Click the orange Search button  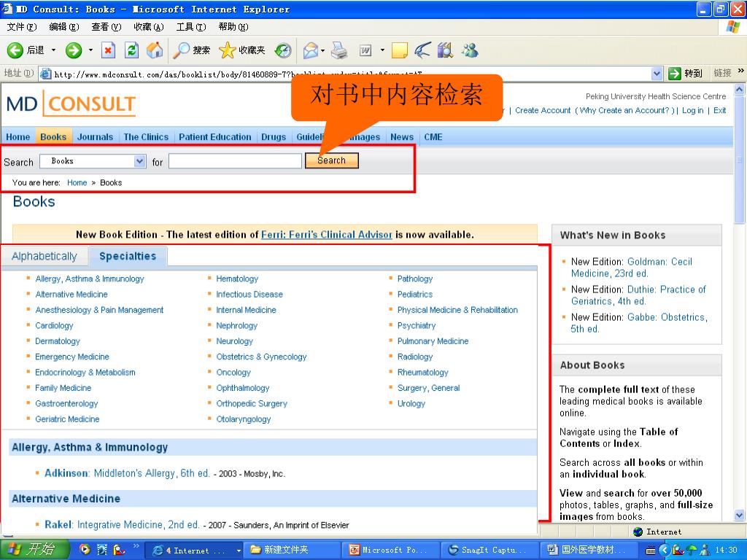[x=332, y=160]
